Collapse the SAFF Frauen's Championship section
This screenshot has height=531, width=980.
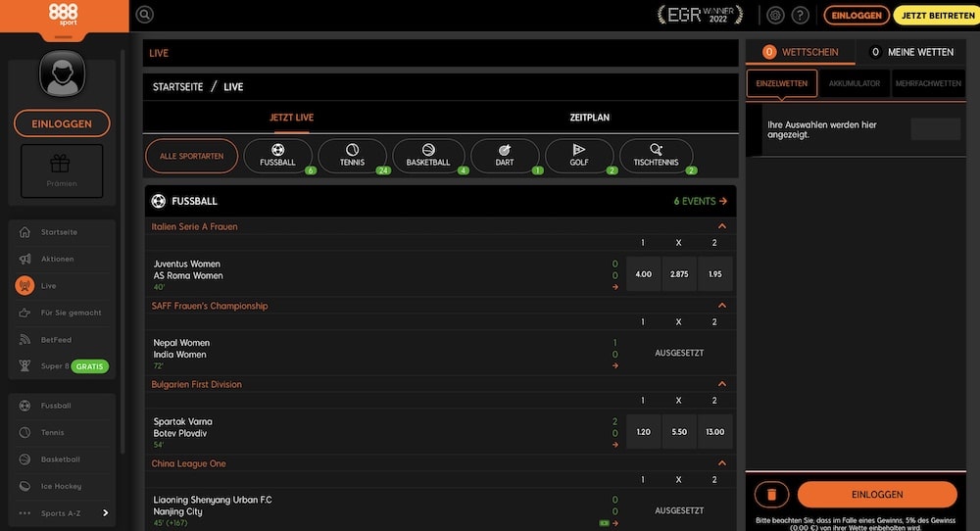(x=722, y=306)
